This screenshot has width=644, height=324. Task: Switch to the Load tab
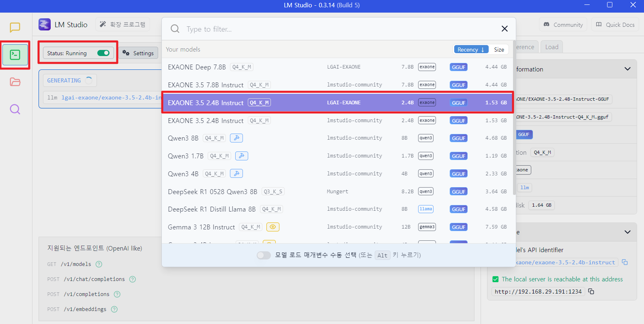pyautogui.click(x=552, y=47)
